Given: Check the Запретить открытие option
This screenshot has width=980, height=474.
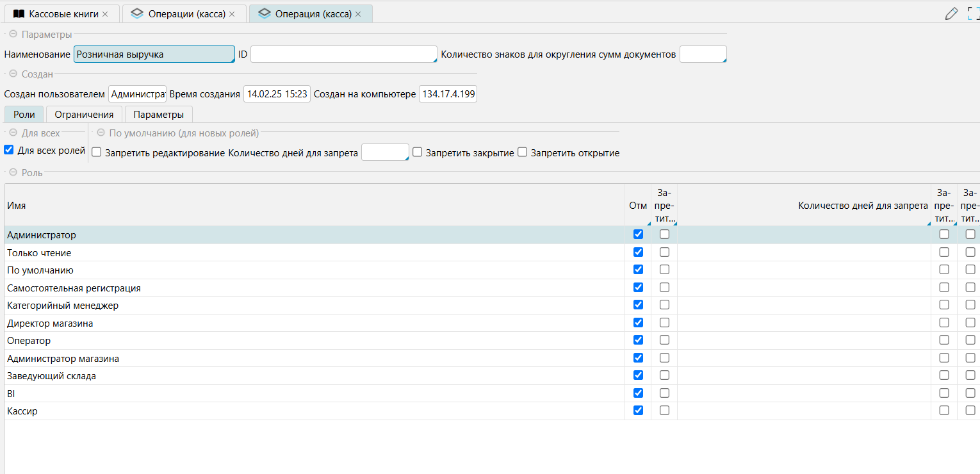Looking at the screenshot, I should tap(523, 152).
